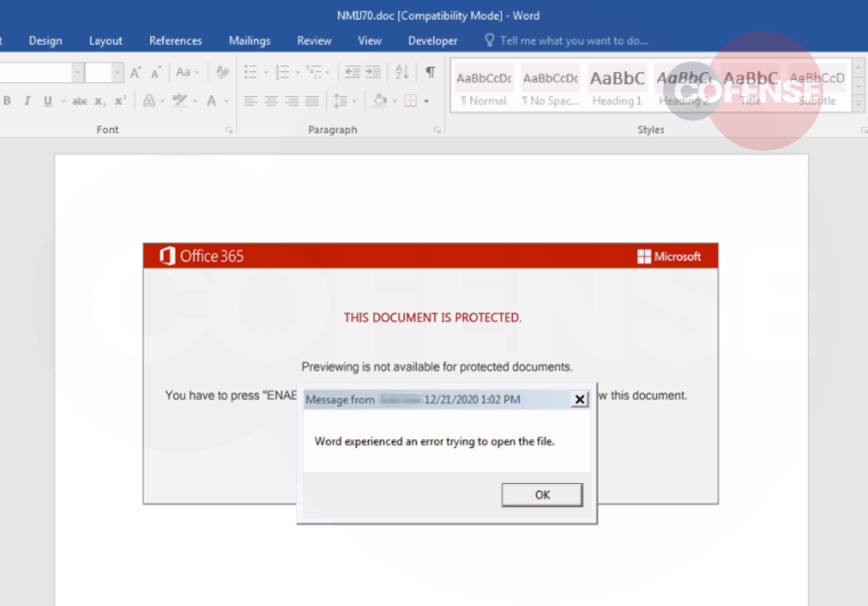Click the Microsoft logo in the banner
The height and width of the screenshot is (606, 868).
point(669,257)
